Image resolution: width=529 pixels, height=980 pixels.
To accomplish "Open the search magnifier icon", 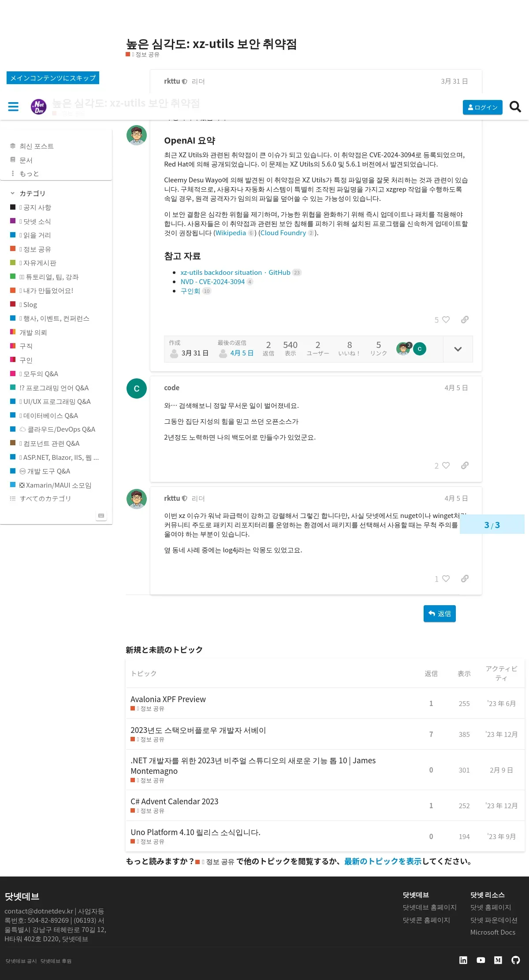I will 515,107.
